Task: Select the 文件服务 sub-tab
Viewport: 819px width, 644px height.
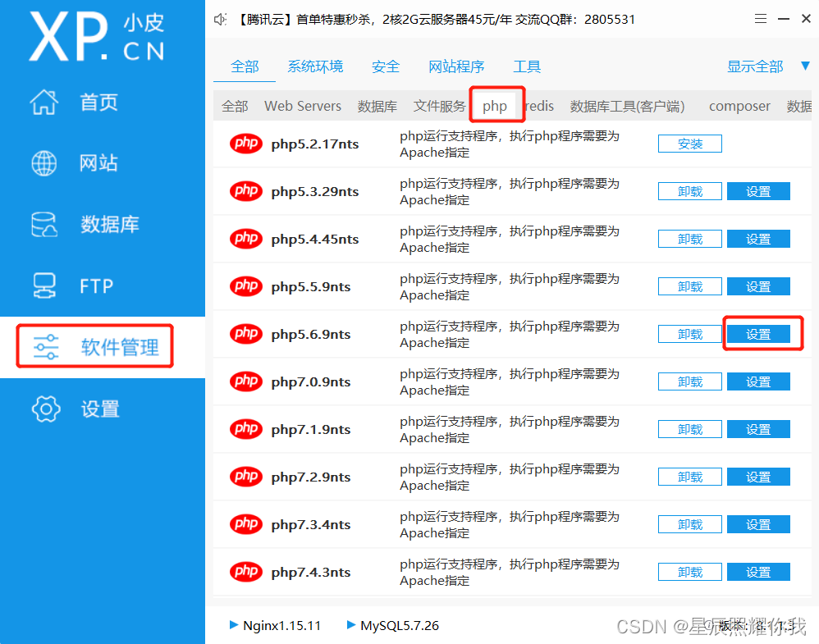Action: tap(439, 106)
